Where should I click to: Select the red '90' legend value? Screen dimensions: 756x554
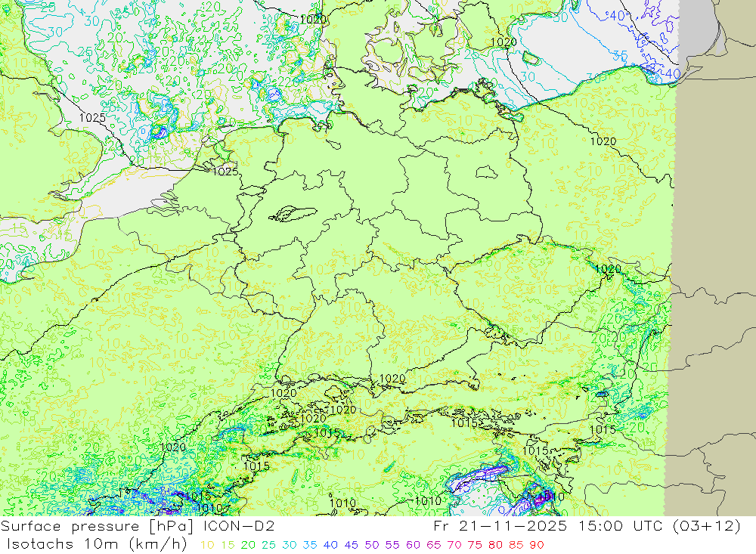tap(537, 545)
